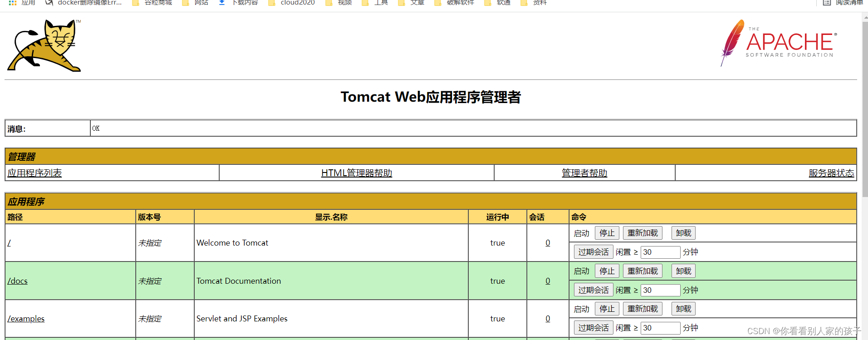This screenshot has width=868, height=340.
Task: Open session count link for Welcome to Tomcat
Action: [x=548, y=243]
